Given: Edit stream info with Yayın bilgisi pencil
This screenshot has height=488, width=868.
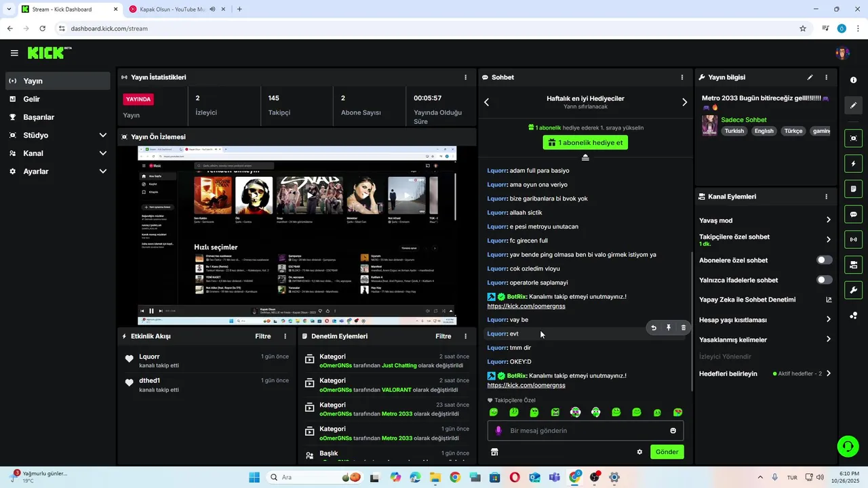Looking at the screenshot, I should click(x=810, y=77).
